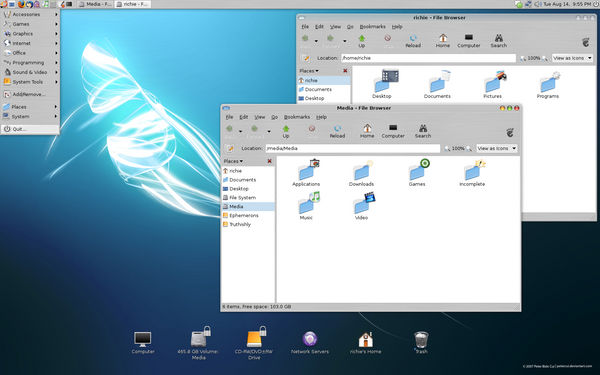Go up a folder in Media window

(286, 131)
